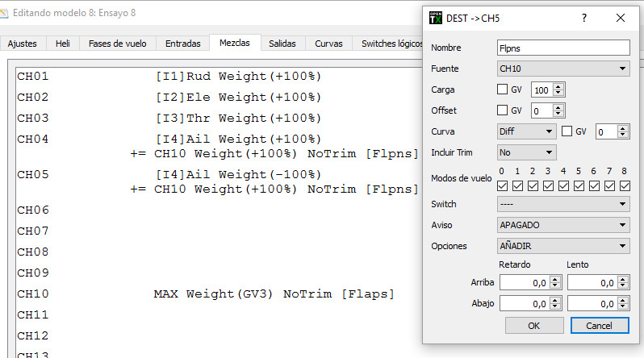The width and height of the screenshot is (644, 358).
Task: Click the help question mark button
Action: coord(584,18)
